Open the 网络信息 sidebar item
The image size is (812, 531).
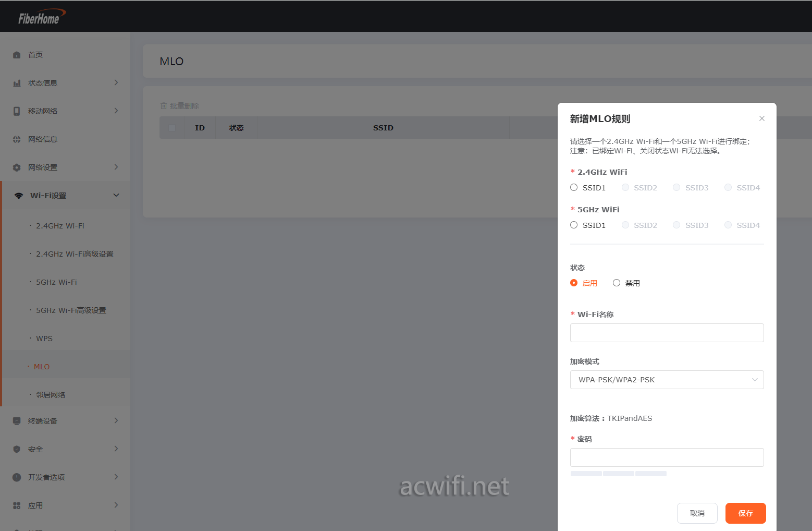(x=65, y=139)
